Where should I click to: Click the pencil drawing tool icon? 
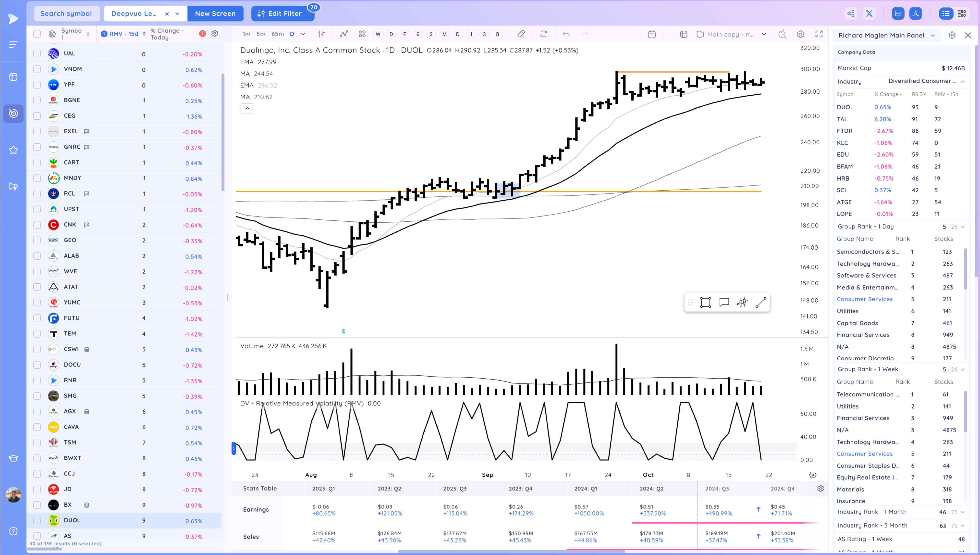(x=521, y=34)
